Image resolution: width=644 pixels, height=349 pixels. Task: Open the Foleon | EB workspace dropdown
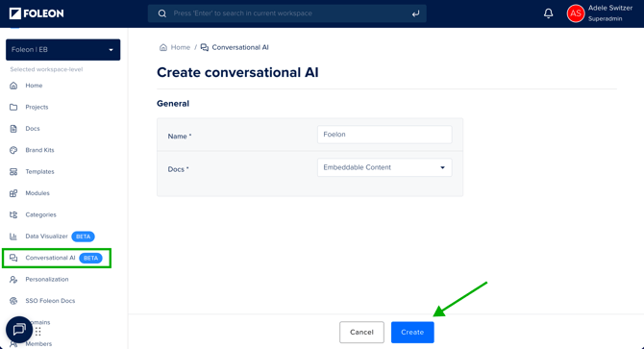[62, 50]
